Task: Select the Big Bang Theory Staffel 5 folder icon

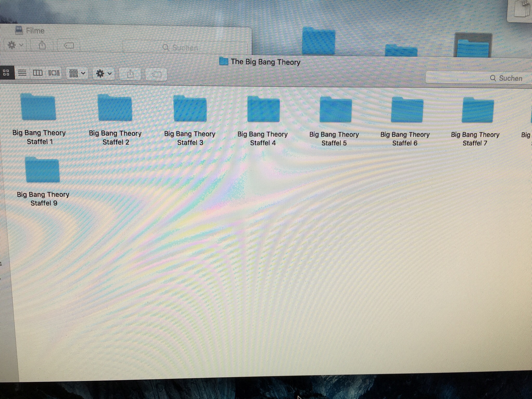Action: [x=336, y=109]
